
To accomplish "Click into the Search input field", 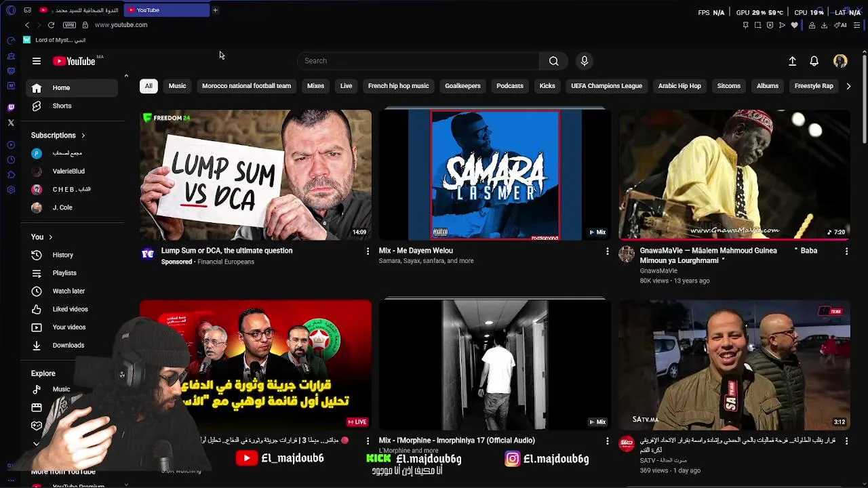I will 418,61.
